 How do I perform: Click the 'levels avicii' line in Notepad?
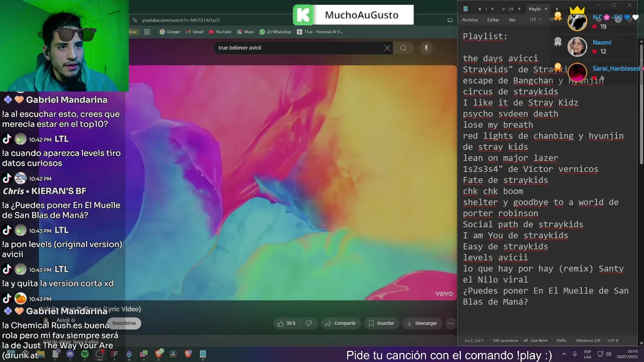point(495,257)
